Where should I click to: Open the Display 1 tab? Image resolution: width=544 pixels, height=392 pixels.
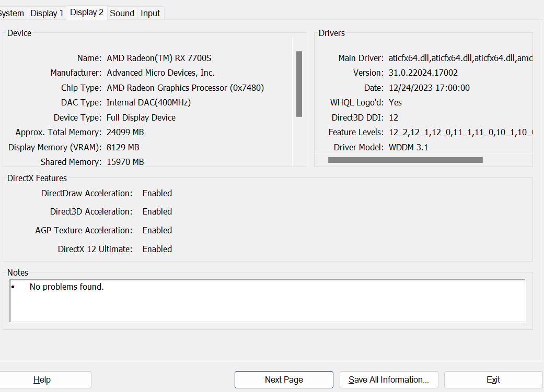pyautogui.click(x=47, y=13)
